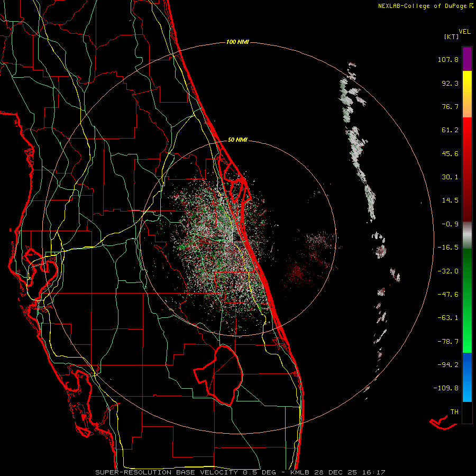Image resolution: width=476 pixels, height=476 pixels.
Task: Click the 107.8 velocity scale value
Action: [448, 59]
